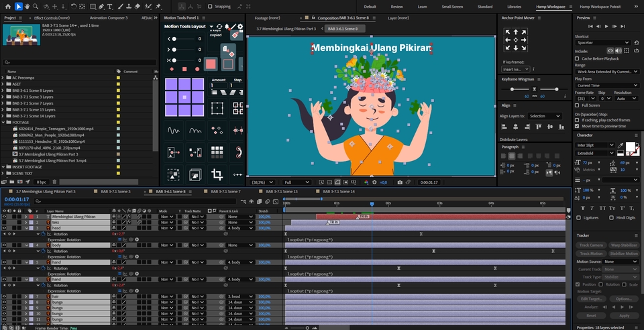Check If caching, play cached frames

577,120
